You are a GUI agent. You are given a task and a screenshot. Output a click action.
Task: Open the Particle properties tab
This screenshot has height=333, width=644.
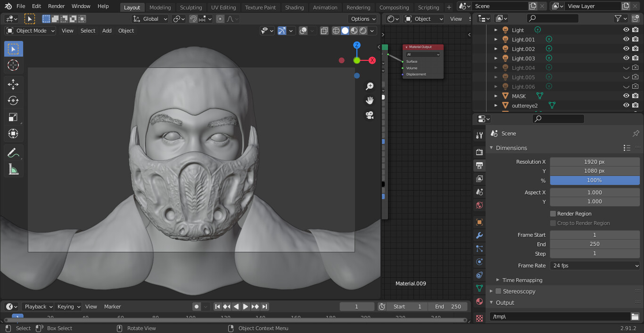tap(479, 249)
